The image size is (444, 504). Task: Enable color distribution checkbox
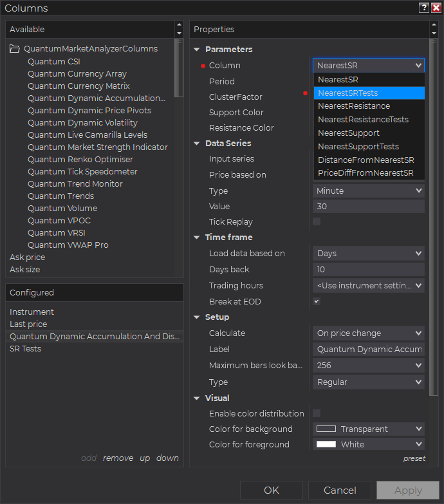[x=317, y=413]
